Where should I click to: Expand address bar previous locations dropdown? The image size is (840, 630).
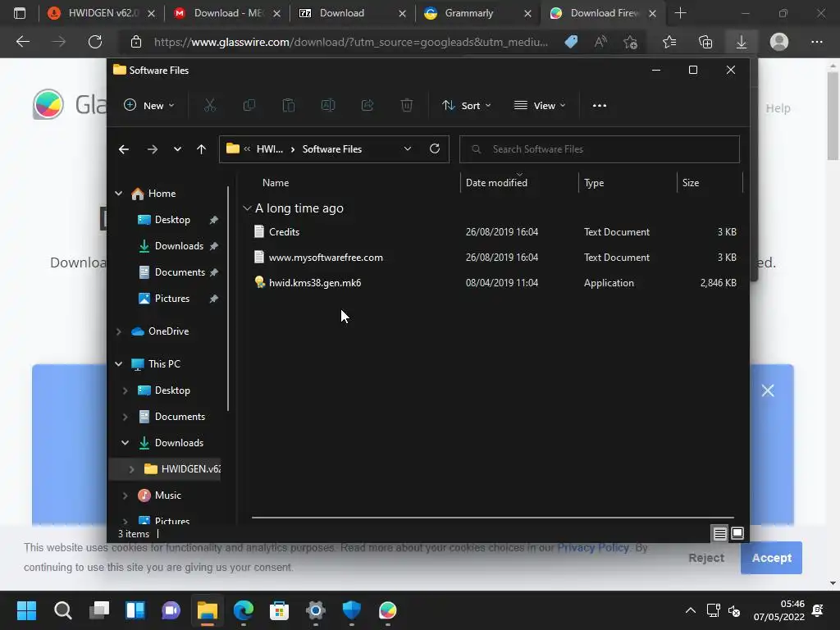(x=407, y=148)
